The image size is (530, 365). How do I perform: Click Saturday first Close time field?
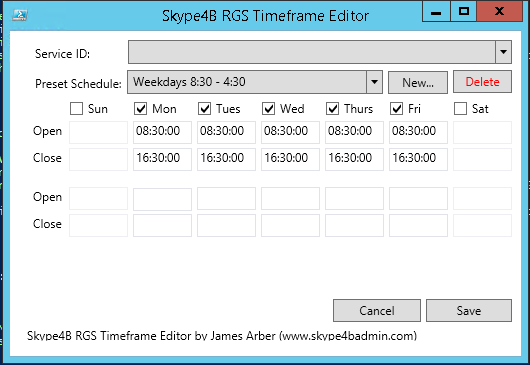[x=482, y=159]
